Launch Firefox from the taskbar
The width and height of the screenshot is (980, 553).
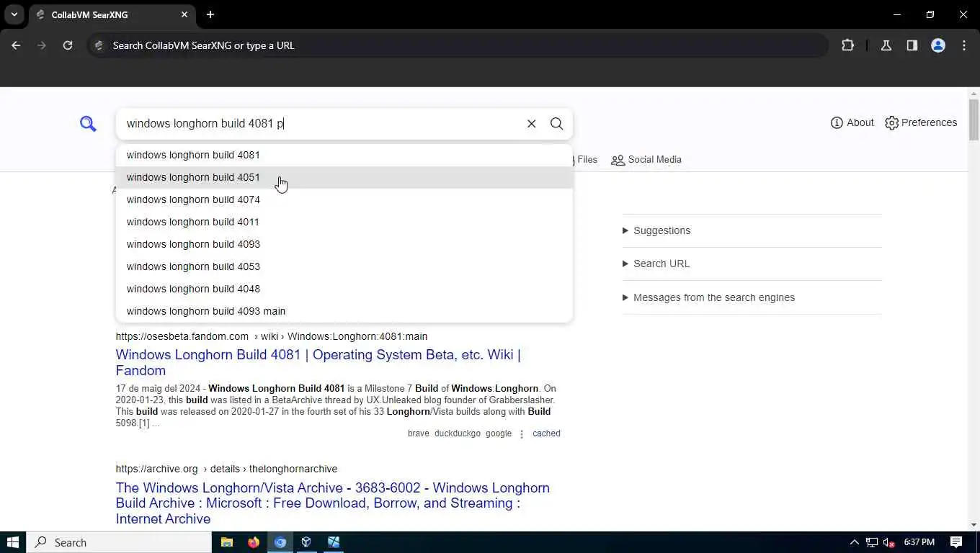coord(254,542)
